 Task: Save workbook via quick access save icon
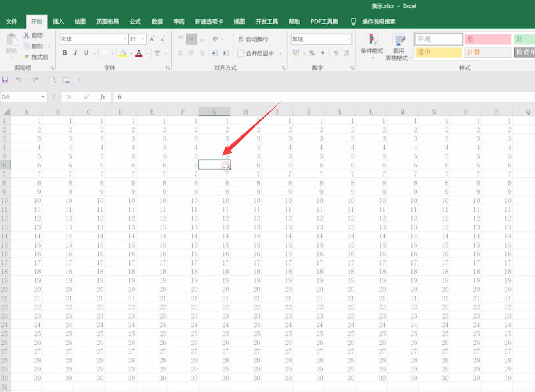tap(5, 80)
